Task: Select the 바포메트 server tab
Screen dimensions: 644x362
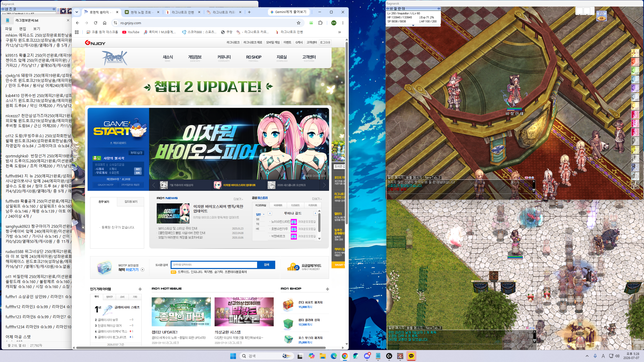Action: point(278,205)
